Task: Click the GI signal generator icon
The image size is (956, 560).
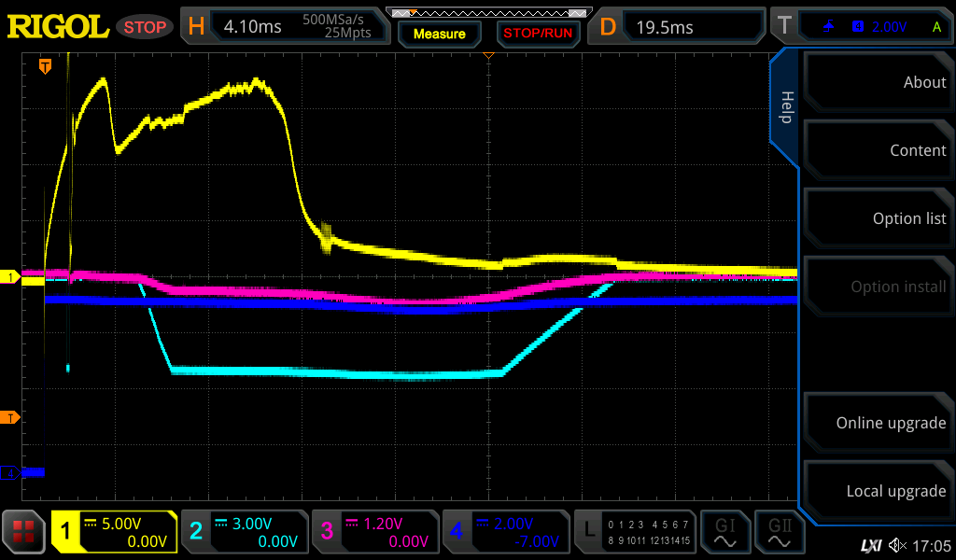Action: [x=724, y=532]
